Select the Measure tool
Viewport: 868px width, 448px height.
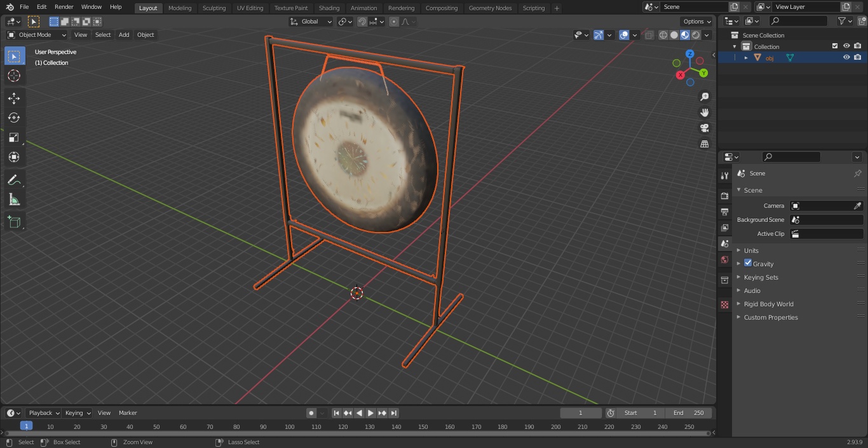(14, 200)
